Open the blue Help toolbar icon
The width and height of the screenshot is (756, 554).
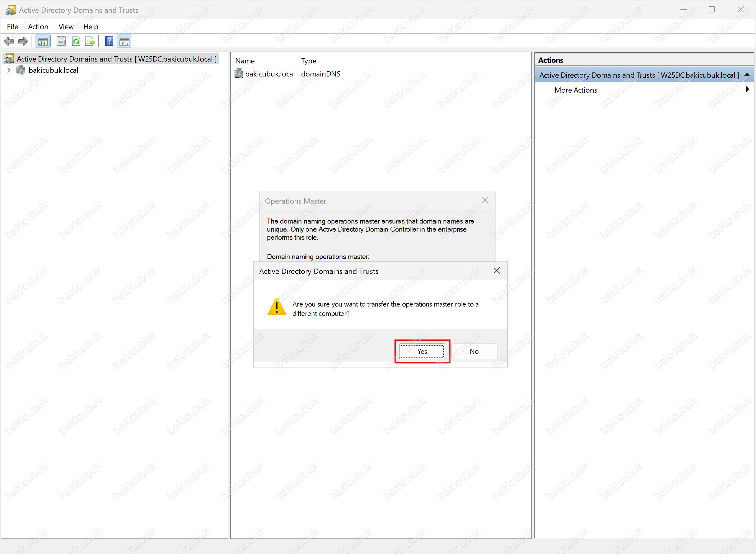point(109,42)
